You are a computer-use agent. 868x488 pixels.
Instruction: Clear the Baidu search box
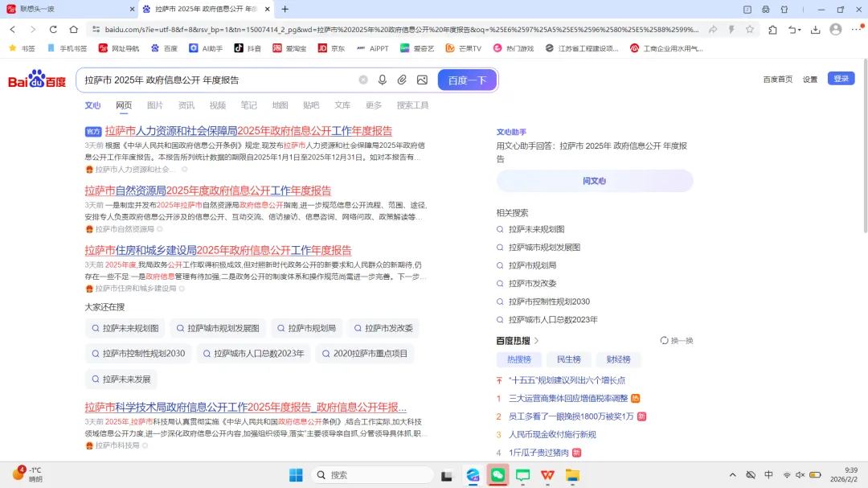(x=363, y=80)
